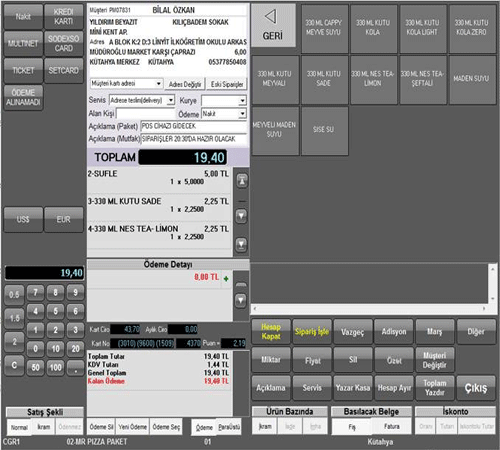This screenshot has height=450, width=500.
Task: Add MADEN SUYU product tile
Action: [471, 79]
